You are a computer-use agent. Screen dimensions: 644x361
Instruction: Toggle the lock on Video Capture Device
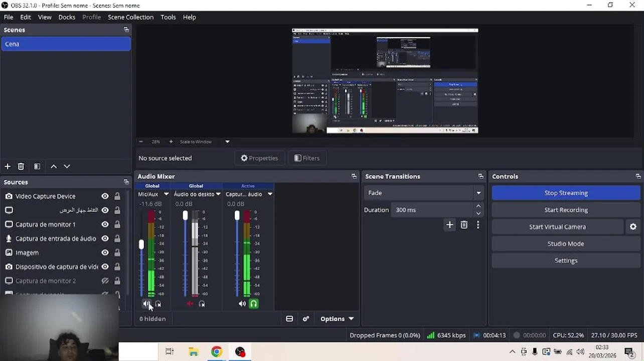tap(117, 197)
